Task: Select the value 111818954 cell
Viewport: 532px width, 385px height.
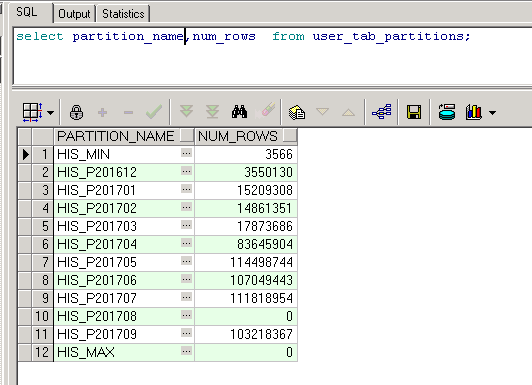Action: click(x=246, y=298)
